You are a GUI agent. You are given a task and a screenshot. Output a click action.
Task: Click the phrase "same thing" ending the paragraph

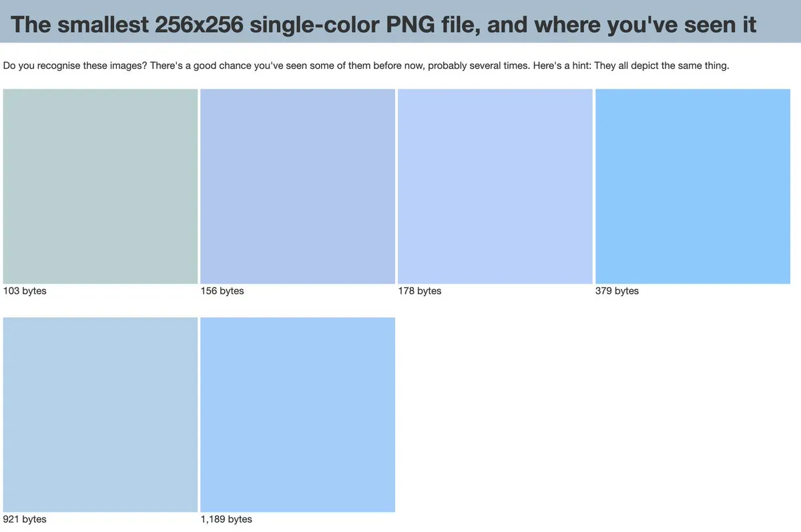(704, 66)
